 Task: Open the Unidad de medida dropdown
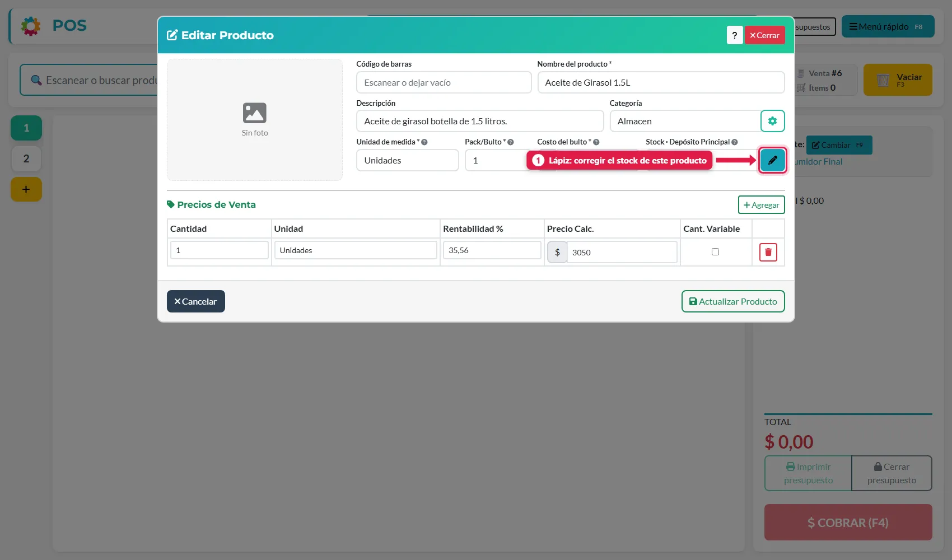pyautogui.click(x=407, y=160)
